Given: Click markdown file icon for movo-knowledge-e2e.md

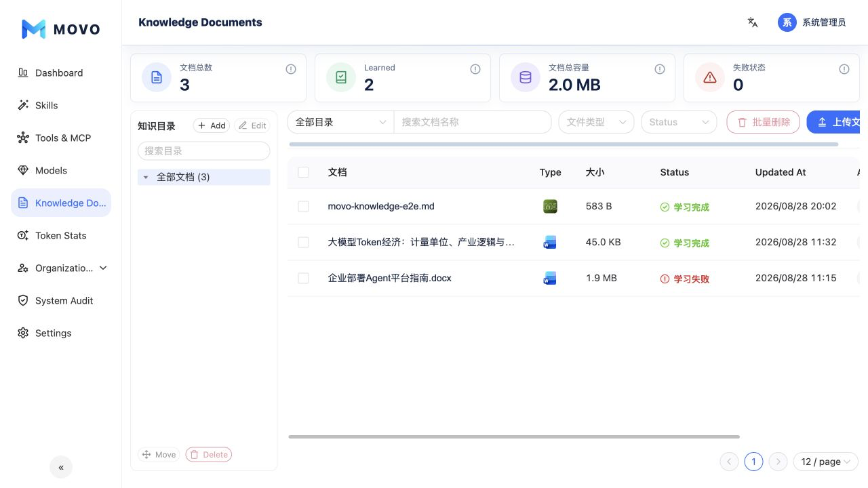Looking at the screenshot, I should (550, 207).
